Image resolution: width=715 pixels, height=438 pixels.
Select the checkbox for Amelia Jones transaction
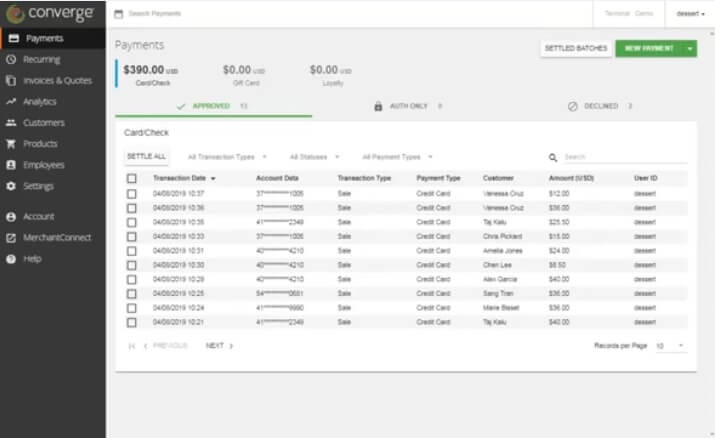[132, 251]
